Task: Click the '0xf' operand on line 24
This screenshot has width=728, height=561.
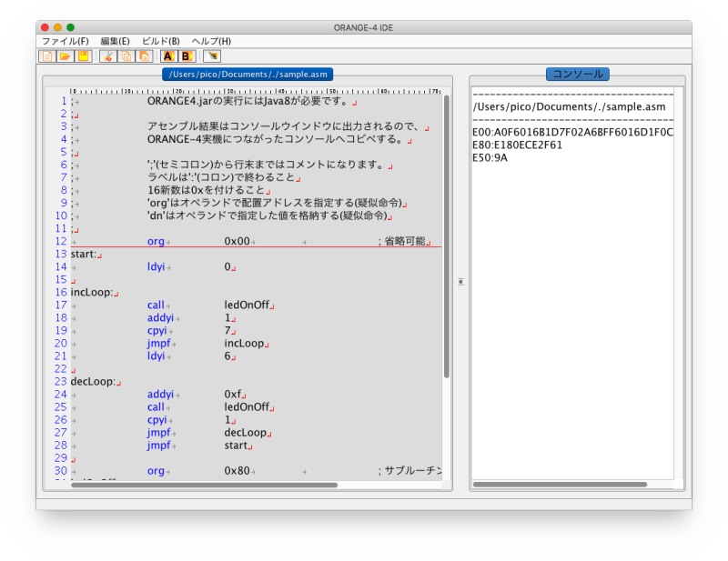Action: pyautogui.click(x=233, y=395)
